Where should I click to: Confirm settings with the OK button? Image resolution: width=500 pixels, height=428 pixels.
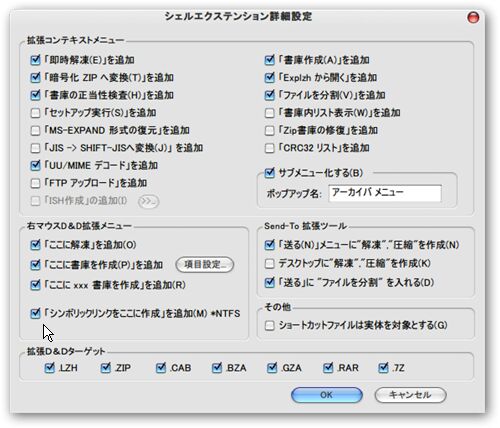pyautogui.click(x=327, y=395)
